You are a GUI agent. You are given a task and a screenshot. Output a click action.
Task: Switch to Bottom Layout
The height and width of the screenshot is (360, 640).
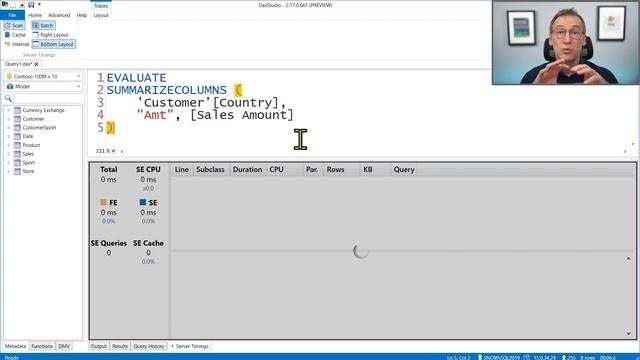(53, 44)
